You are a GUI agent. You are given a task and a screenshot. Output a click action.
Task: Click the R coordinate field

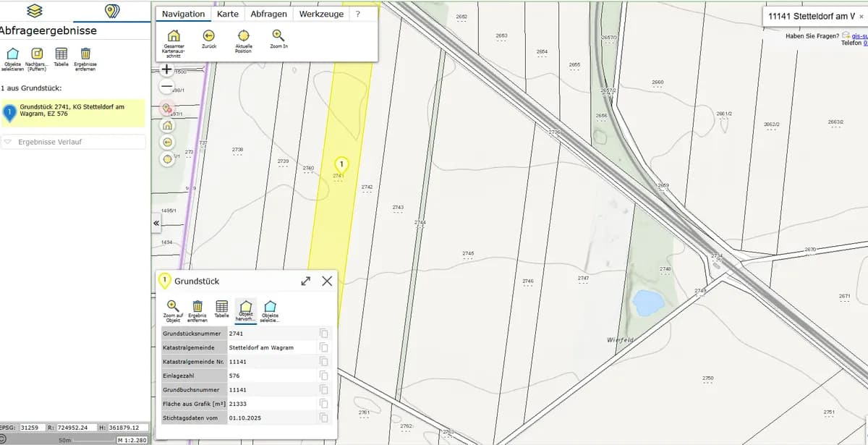point(77,428)
